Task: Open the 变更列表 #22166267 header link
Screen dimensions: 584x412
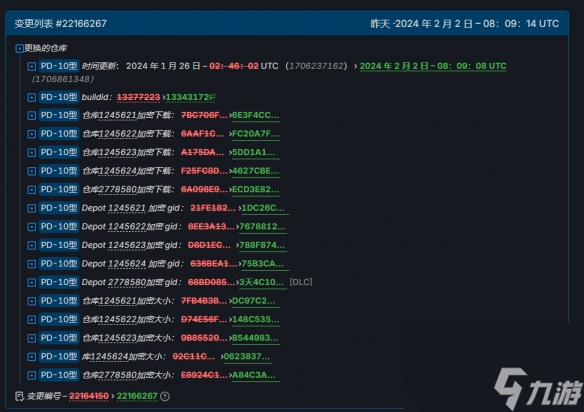Action: click(61, 23)
